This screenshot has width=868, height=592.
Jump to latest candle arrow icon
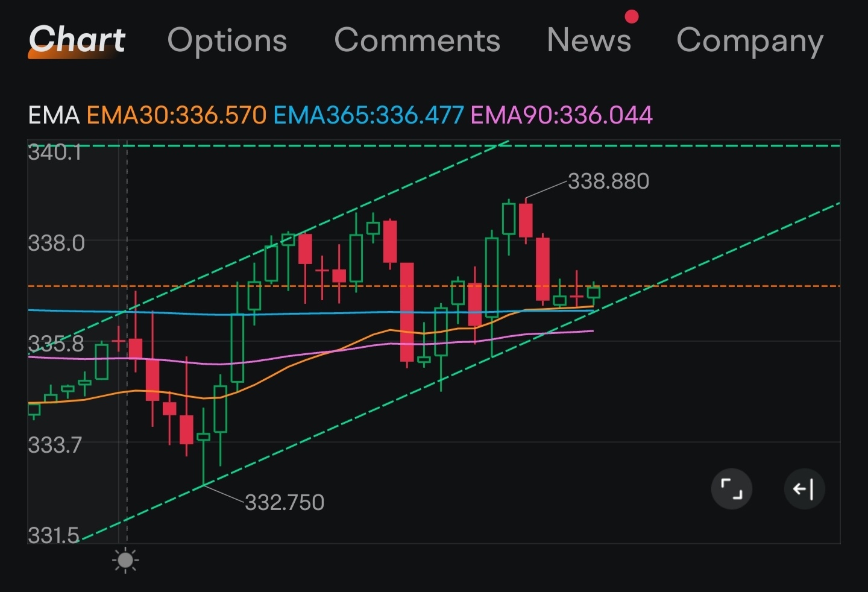(x=804, y=488)
